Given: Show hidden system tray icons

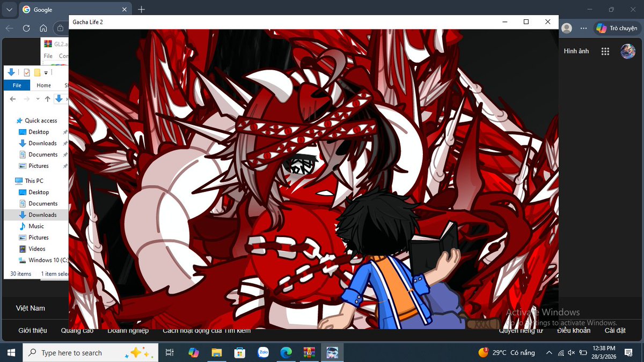Looking at the screenshot, I should point(548,352).
